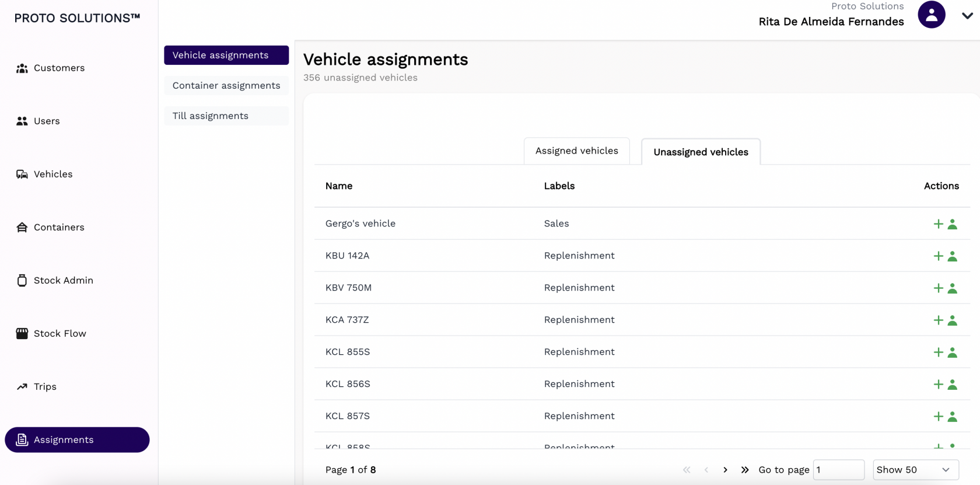The height and width of the screenshot is (485, 980).
Task: Click the Name column header
Action: tap(339, 186)
